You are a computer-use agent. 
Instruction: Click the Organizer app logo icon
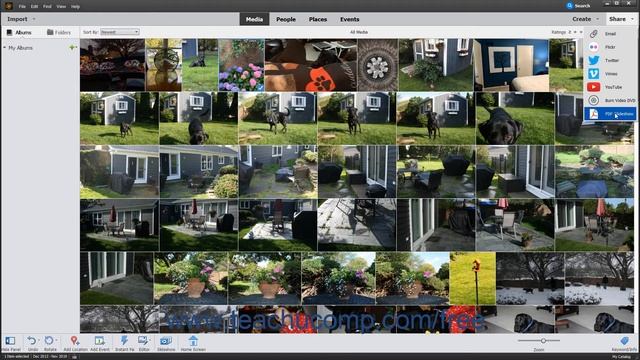click(x=9, y=6)
